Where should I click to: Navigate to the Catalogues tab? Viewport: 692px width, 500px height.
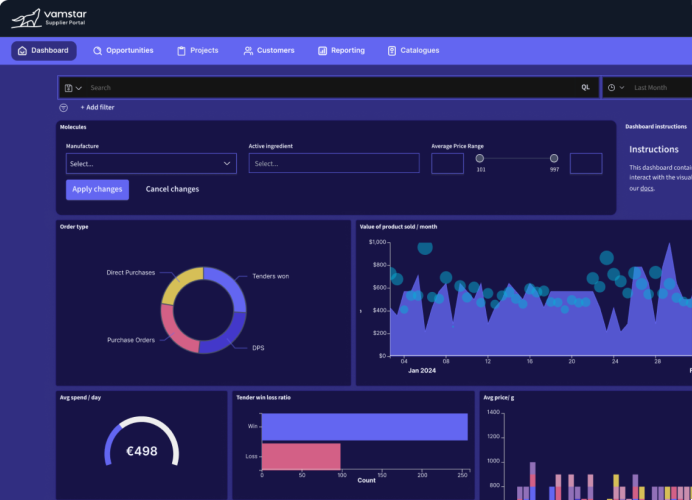tap(414, 51)
